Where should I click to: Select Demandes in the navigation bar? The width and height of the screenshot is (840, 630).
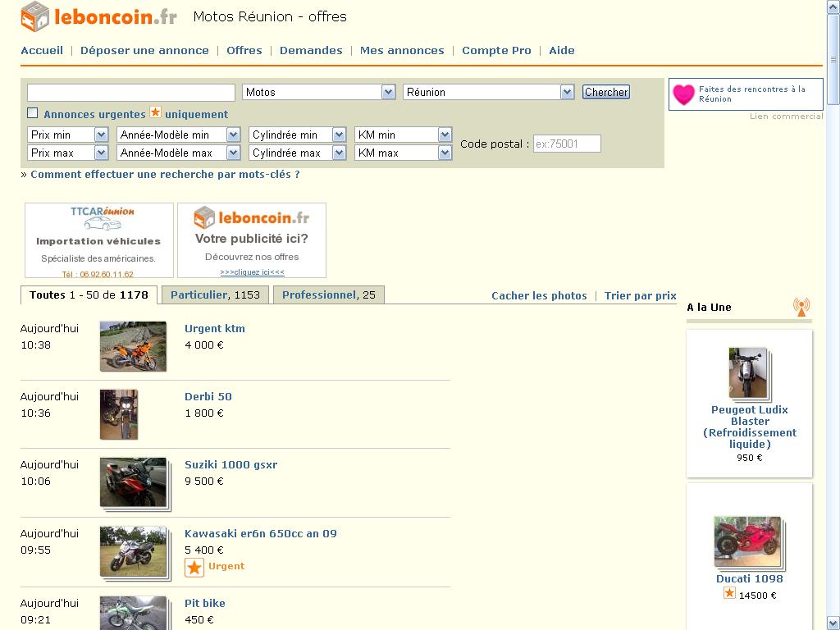[x=311, y=50]
